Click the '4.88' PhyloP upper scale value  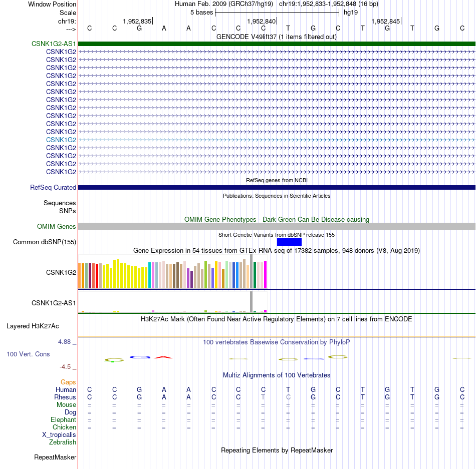tap(64, 342)
